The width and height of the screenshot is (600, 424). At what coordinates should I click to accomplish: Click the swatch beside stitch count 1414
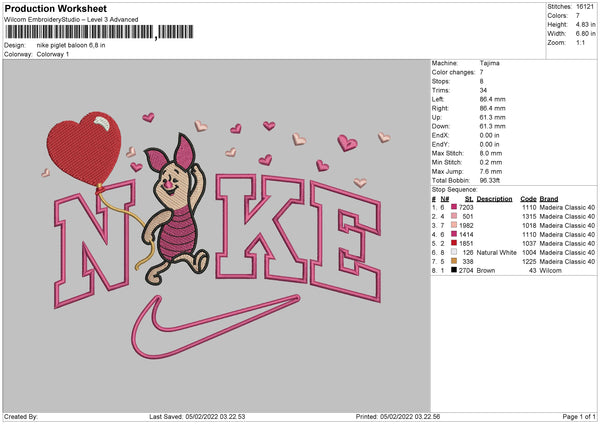[454, 234]
